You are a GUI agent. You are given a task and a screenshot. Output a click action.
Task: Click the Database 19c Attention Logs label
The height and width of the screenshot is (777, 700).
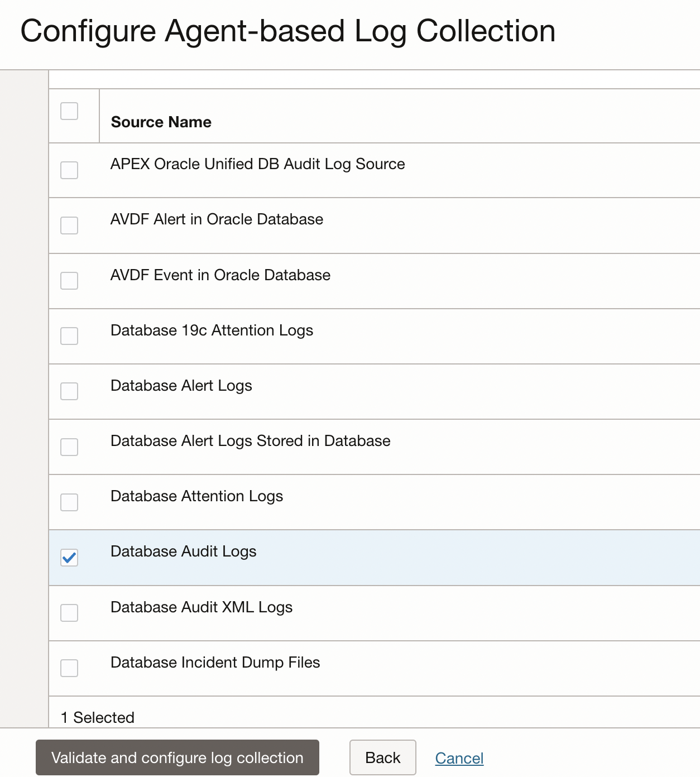(212, 330)
